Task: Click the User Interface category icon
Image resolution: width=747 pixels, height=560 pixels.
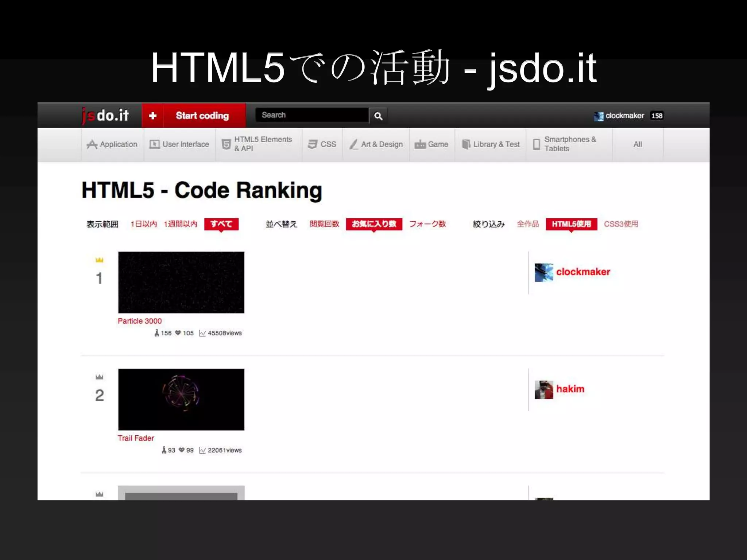Action: click(155, 144)
